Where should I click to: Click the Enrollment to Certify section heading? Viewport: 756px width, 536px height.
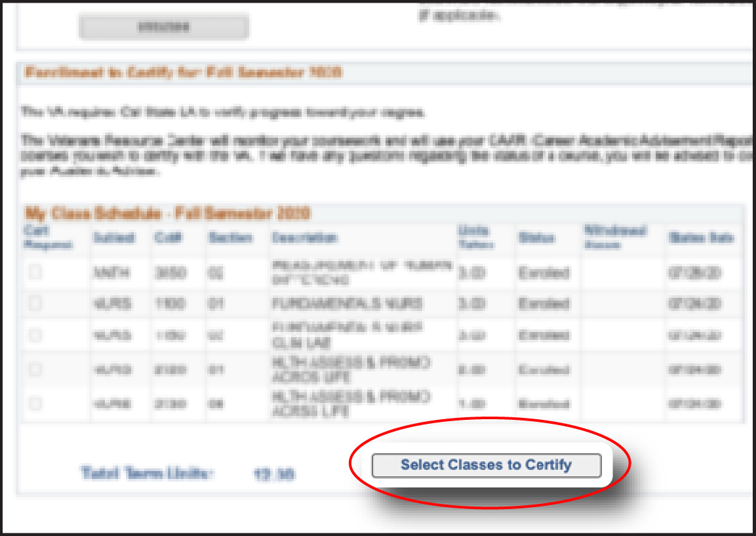(x=184, y=73)
